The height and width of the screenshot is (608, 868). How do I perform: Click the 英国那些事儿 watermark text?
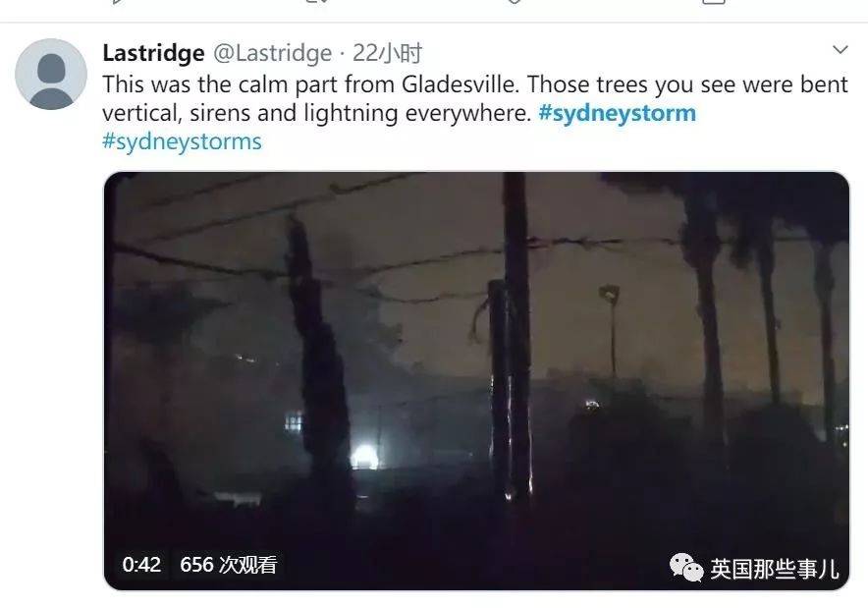[x=775, y=570]
